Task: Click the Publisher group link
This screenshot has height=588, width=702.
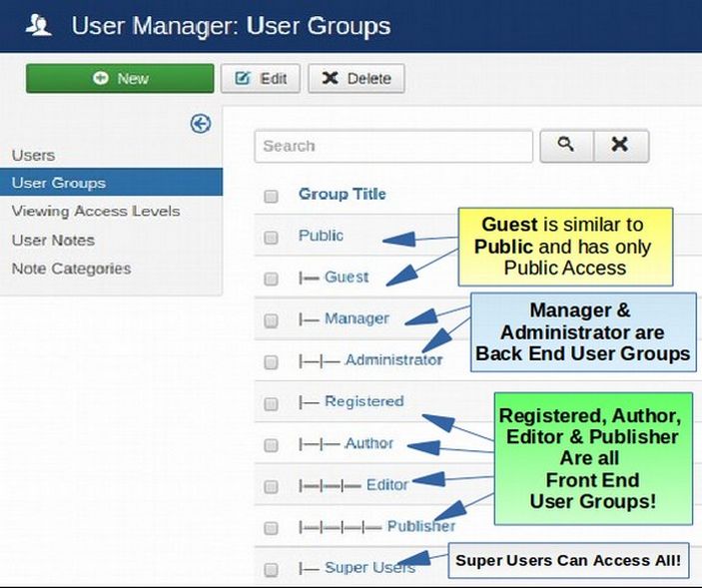Action: tap(420, 526)
